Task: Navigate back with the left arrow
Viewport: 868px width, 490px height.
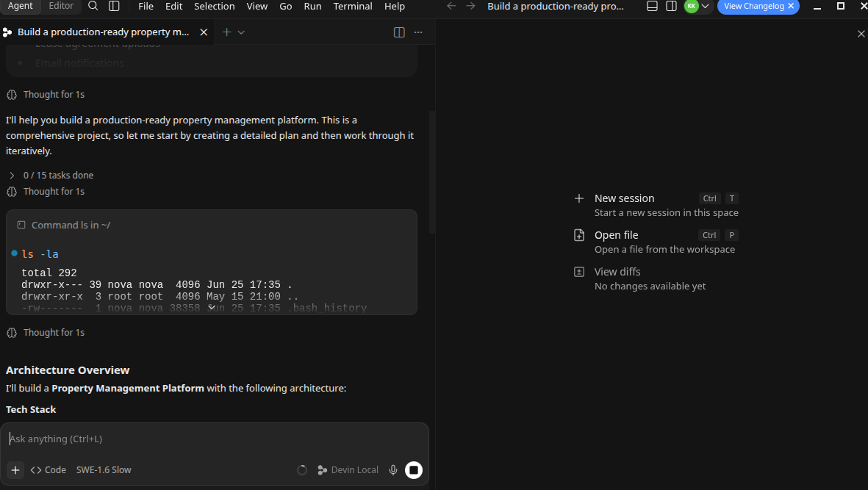Action: pyautogui.click(x=451, y=6)
